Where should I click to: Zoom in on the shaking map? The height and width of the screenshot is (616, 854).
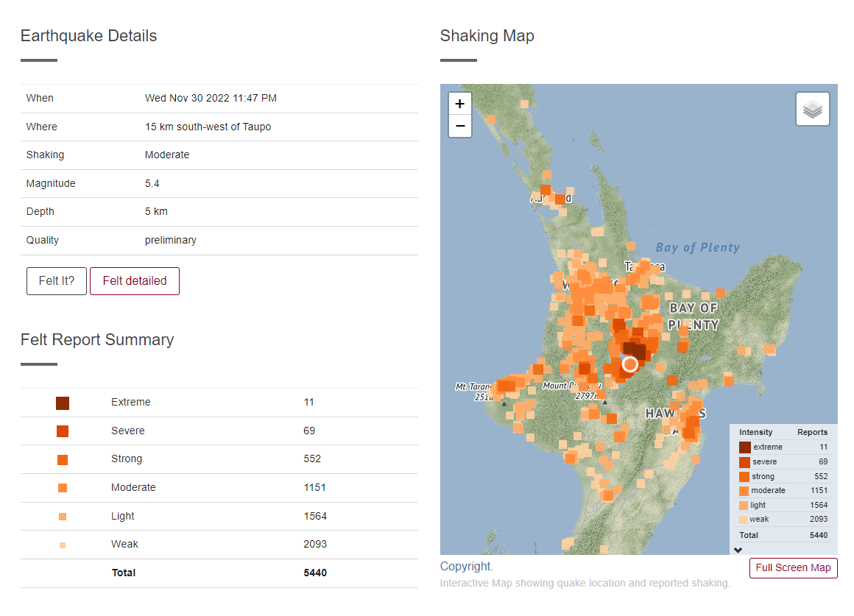pos(459,104)
